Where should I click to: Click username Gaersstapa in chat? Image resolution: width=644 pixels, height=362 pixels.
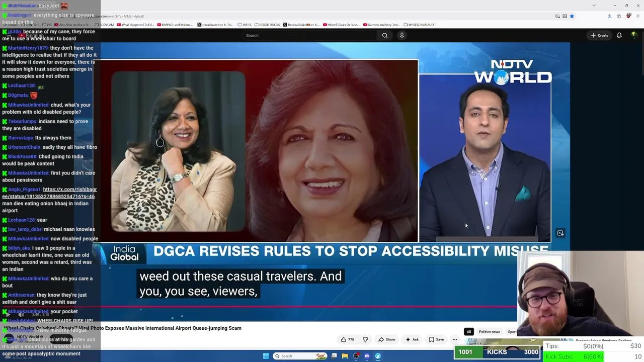[x=21, y=138]
